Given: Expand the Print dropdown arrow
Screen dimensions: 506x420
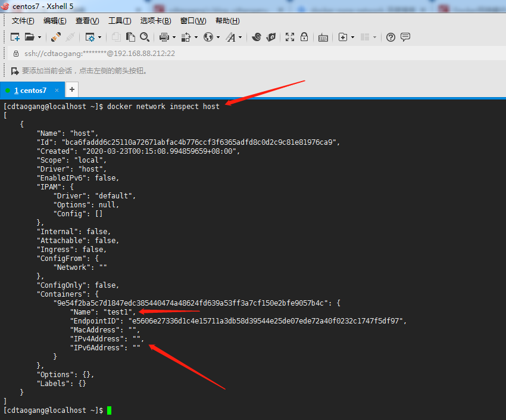Looking at the screenshot, I should pos(174,38).
